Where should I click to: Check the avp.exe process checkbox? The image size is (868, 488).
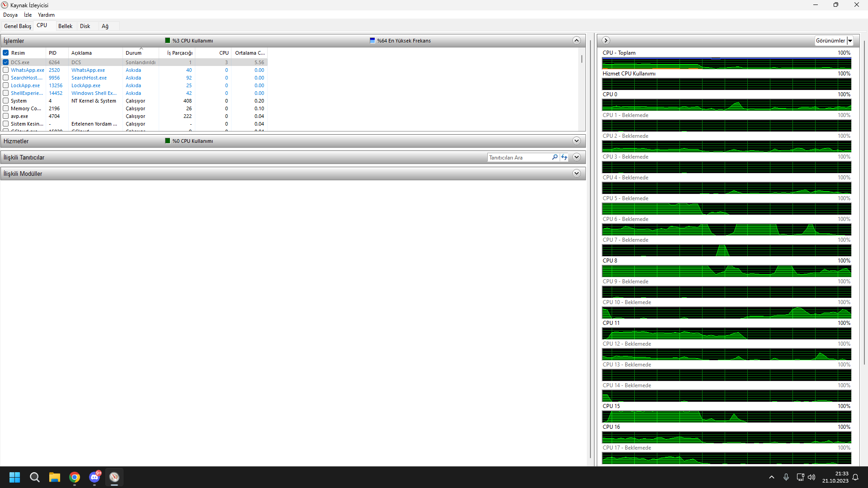(6, 116)
